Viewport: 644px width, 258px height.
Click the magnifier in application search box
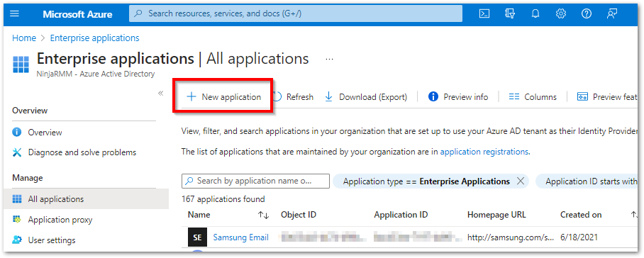click(x=189, y=181)
